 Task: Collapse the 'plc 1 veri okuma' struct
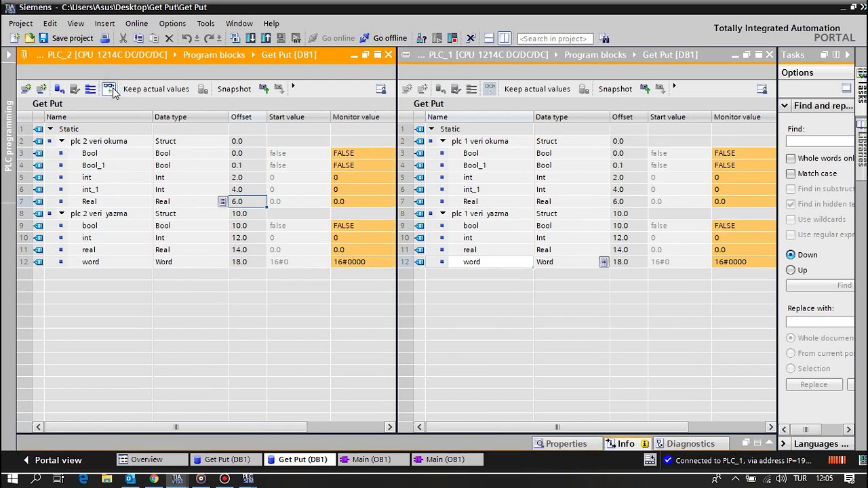(x=443, y=141)
